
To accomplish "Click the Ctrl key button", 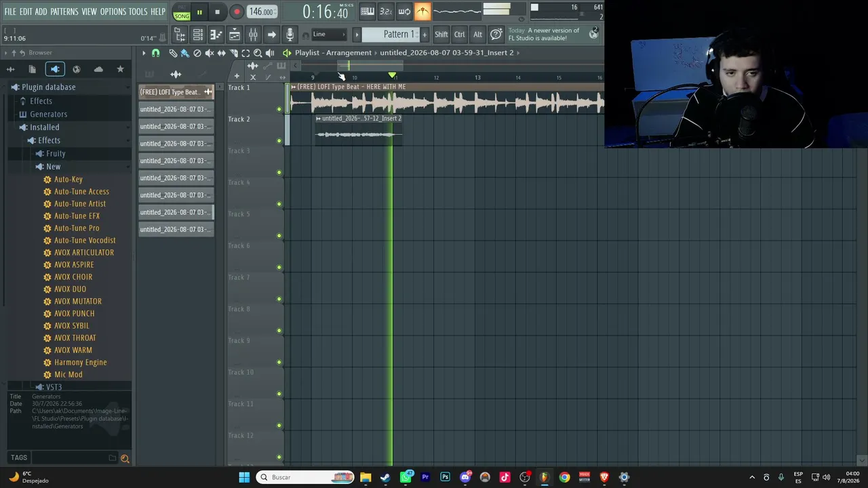I will click(x=460, y=35).
